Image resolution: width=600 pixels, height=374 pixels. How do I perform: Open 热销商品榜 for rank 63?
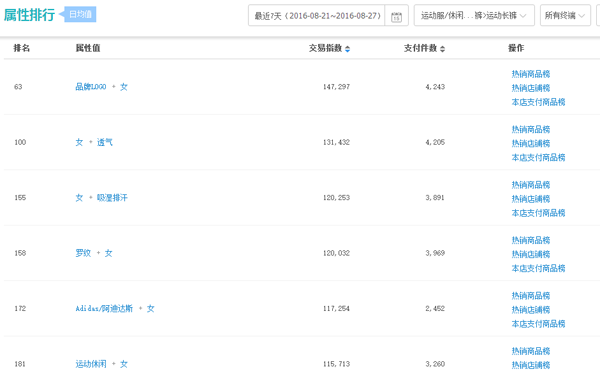point(531,74)
